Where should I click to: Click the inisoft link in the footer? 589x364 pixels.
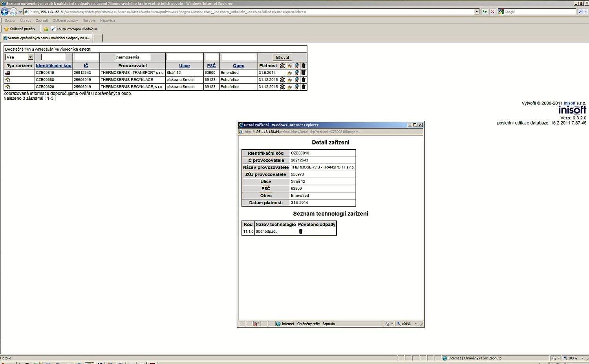[569, 103]
